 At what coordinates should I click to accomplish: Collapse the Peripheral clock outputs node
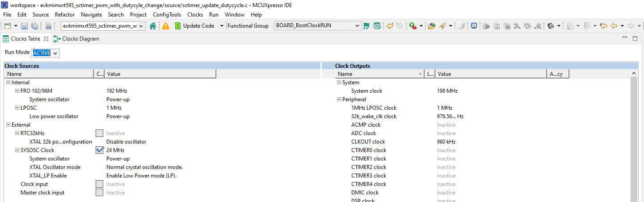339,99
